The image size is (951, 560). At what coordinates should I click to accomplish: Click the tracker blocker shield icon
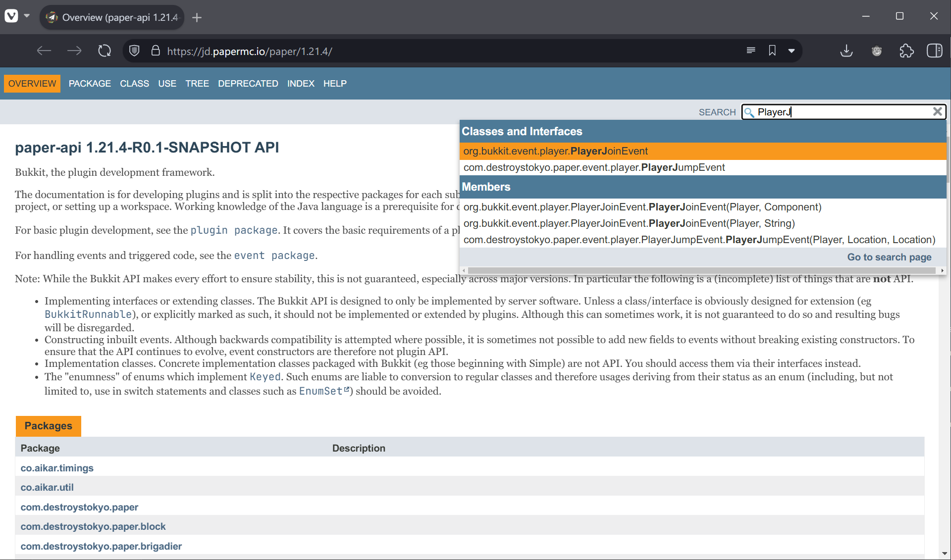(134, 51)
